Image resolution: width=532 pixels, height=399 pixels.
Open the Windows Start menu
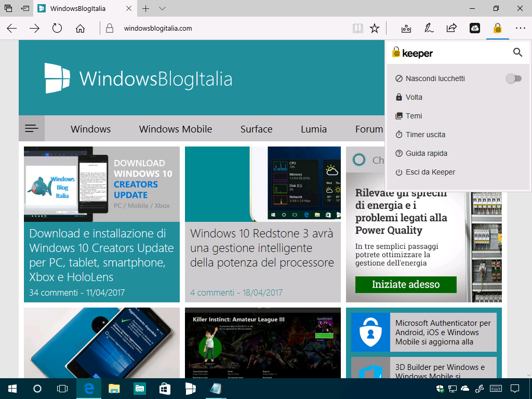(12, 389)
